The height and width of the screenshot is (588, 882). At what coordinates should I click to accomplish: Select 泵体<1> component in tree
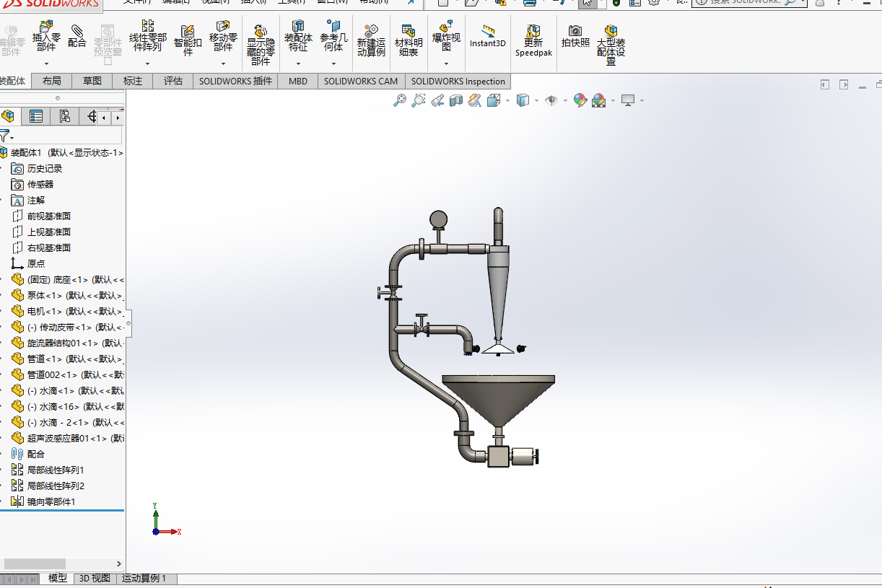[x=67, y=296]
